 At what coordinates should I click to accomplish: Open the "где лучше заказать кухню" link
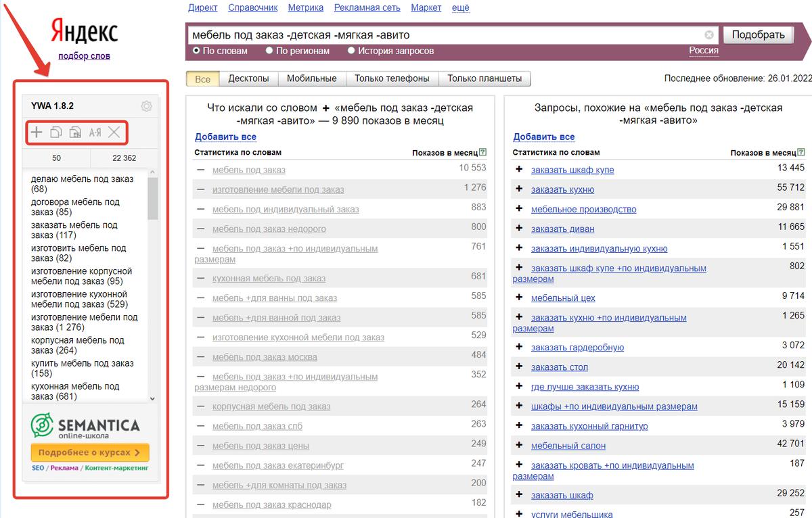585,387
